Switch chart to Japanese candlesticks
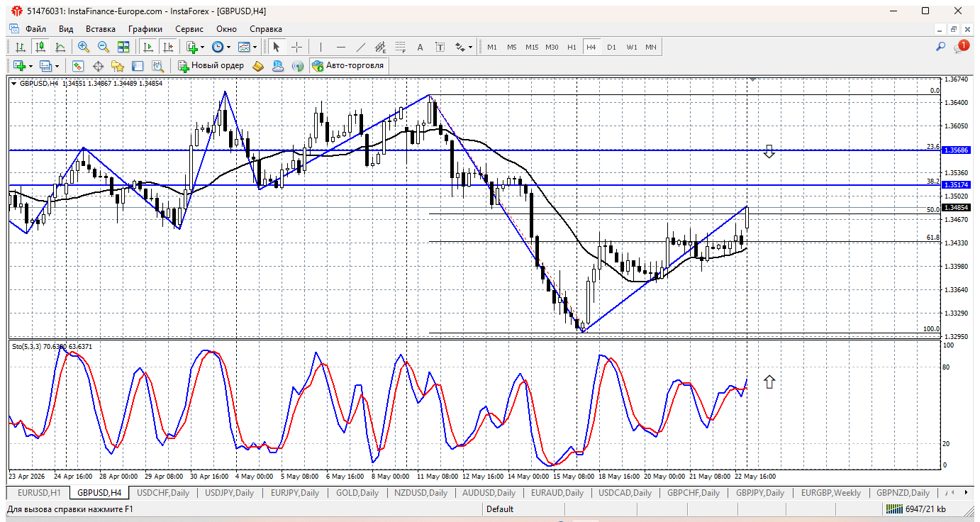 40,47
